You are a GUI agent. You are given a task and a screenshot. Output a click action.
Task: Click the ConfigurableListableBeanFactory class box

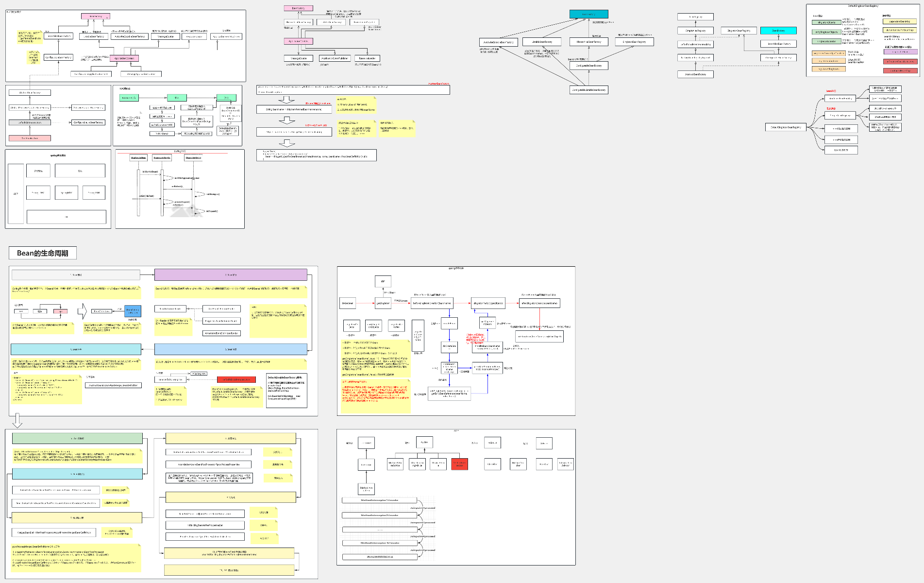click(x=588, y=90)
